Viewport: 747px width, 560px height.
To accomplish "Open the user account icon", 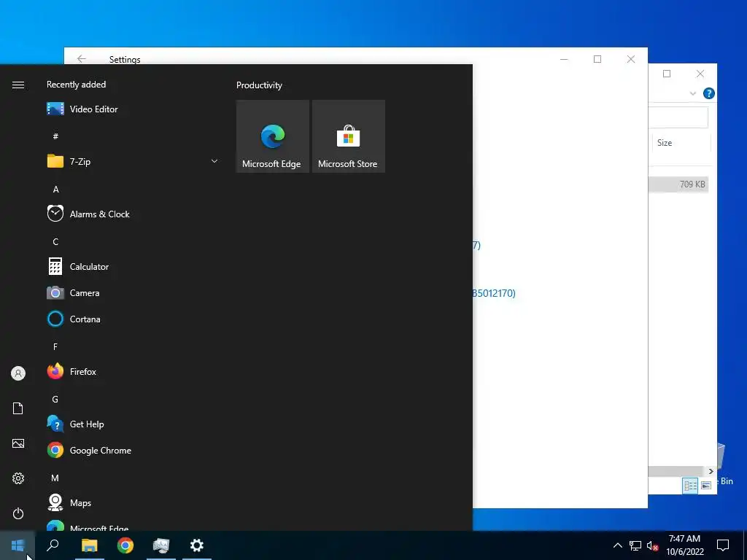I will click(x=18, y=373).
